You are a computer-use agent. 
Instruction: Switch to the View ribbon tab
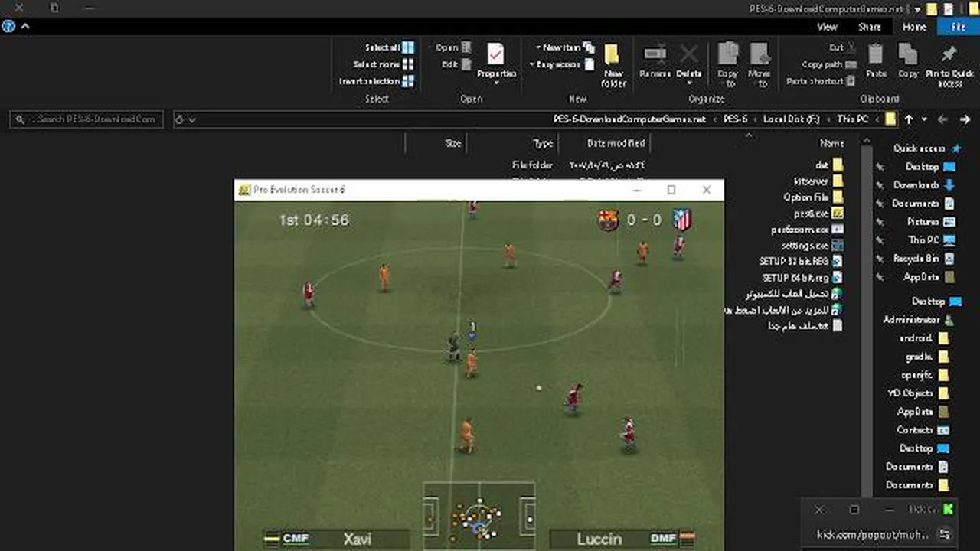(827, 26)
